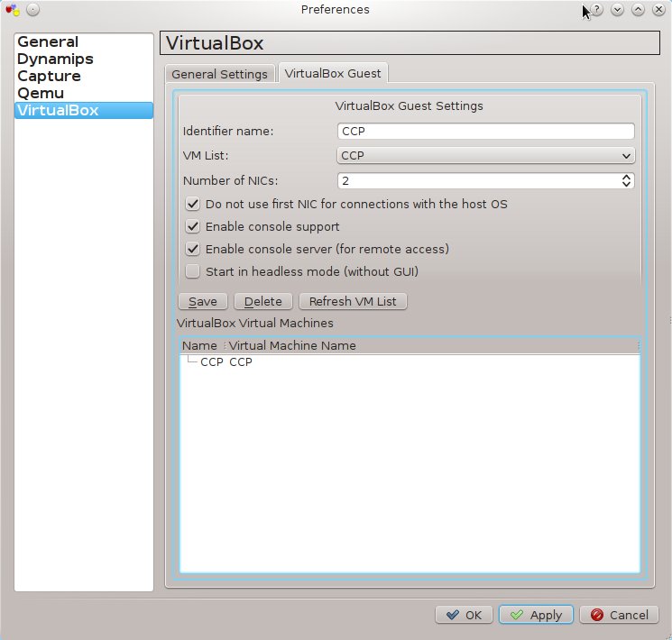
Task: Increase the Number of NICs with up arrow
Action: tap(626, 177)
